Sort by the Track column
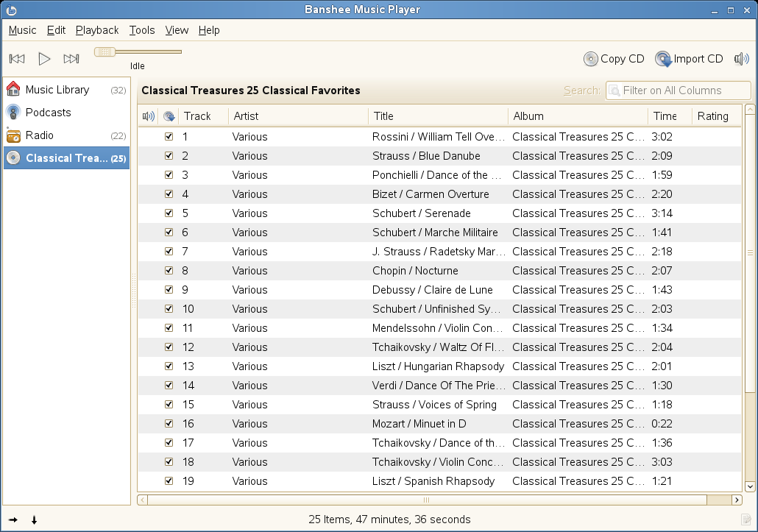This screenshot has height=532, width=758. click(204, 116)
